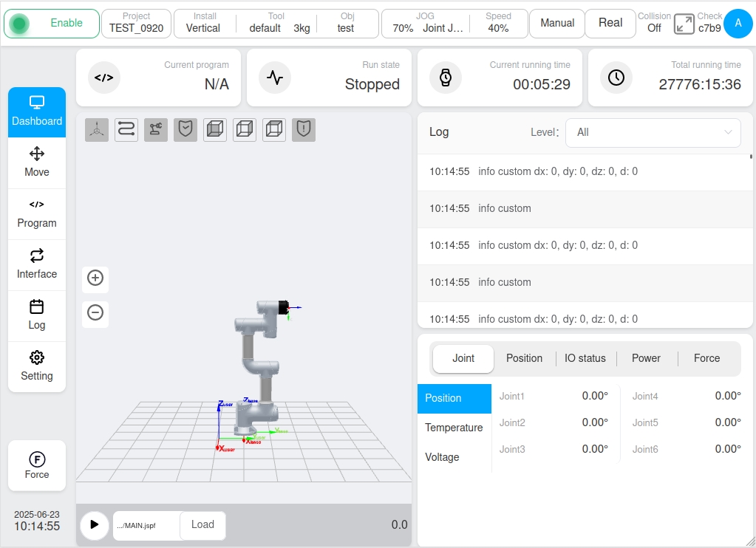Viewport: 756px width, 548px height.
Task: Click the fullscreen expand icon
Action: point(684,23)
